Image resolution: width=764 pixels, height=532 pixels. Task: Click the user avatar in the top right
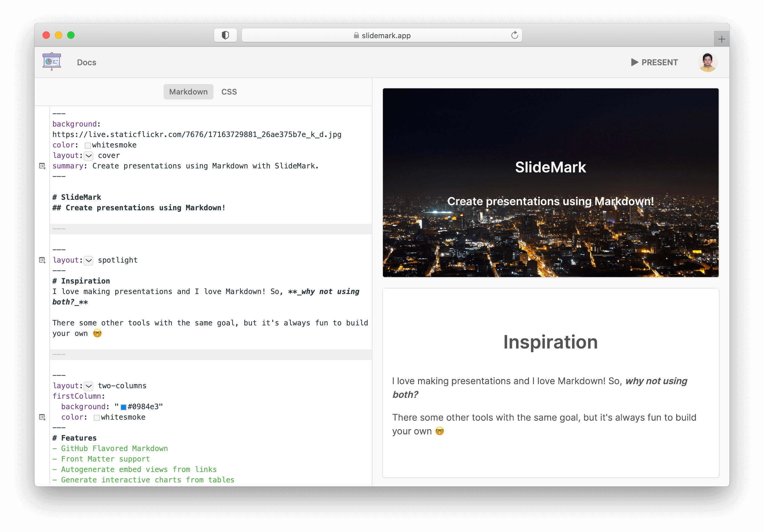[707, 62]
